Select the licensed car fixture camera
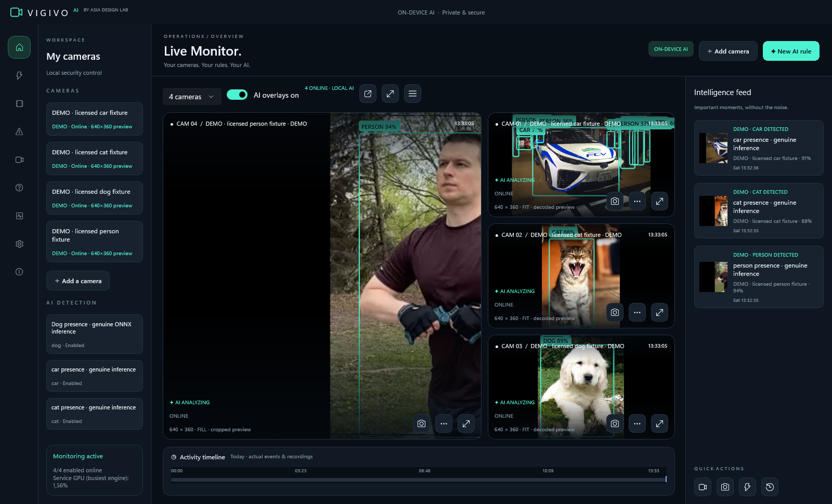This screenshot has width=832, height=504. point(95,119)
